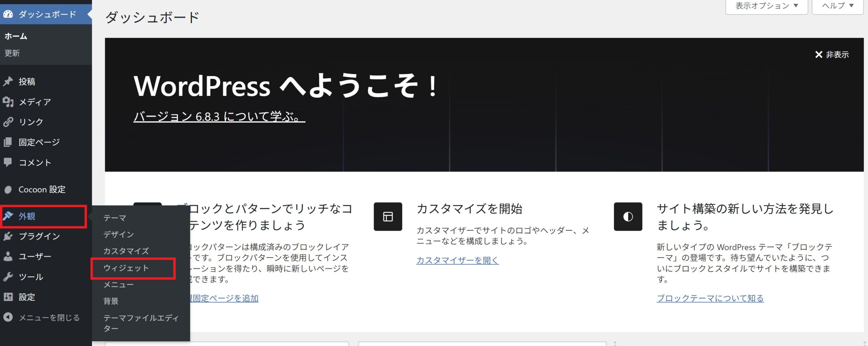
Task: Click the user silhouette icon for ユーザー
Action: click(x=8, y=256)
